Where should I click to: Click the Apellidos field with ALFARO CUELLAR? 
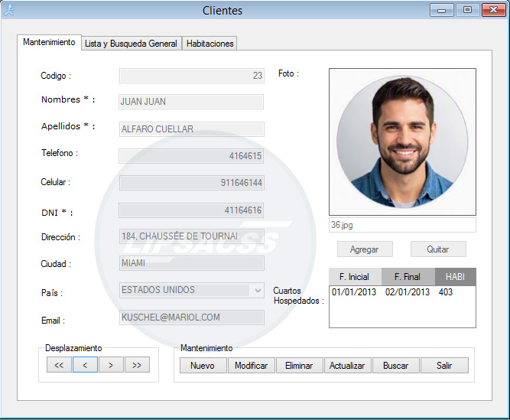[192, 129]
